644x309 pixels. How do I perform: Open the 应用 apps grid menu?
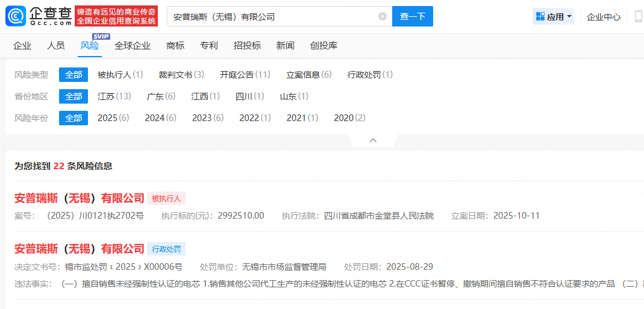(554, 16)
